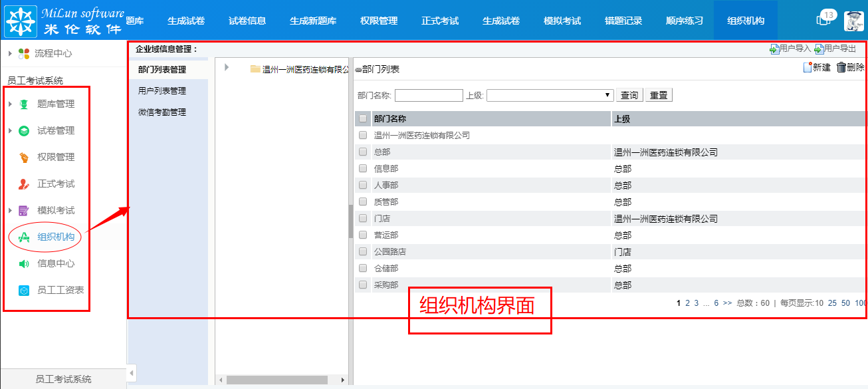This screenshot has height=389, width=868.
Task: Expand the 温州一洲医药连锁有限公司 tree node
Action: point(227,66)
